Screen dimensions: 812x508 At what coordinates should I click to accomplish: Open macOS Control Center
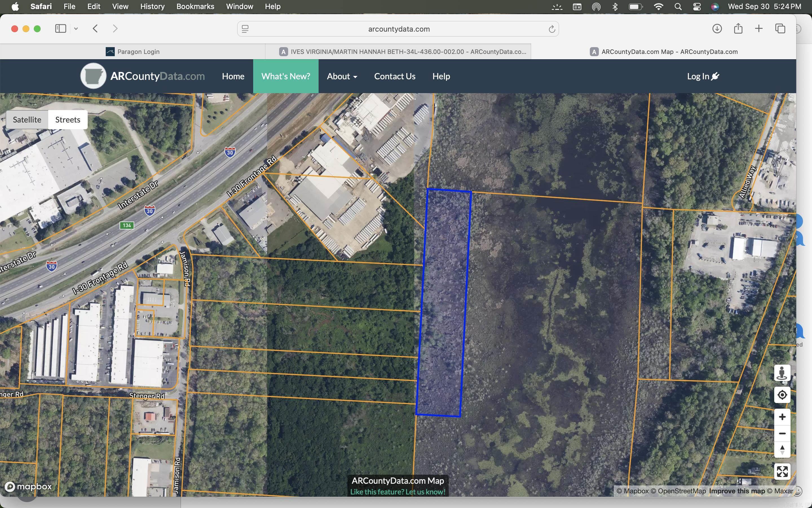click(x=697, y=6)
